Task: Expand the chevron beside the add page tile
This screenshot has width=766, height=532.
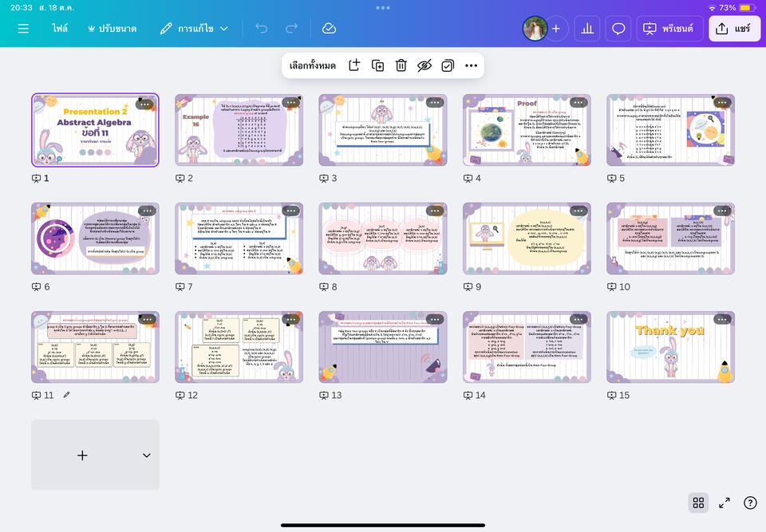Action: pyautogui.click(x=147, y=455)
